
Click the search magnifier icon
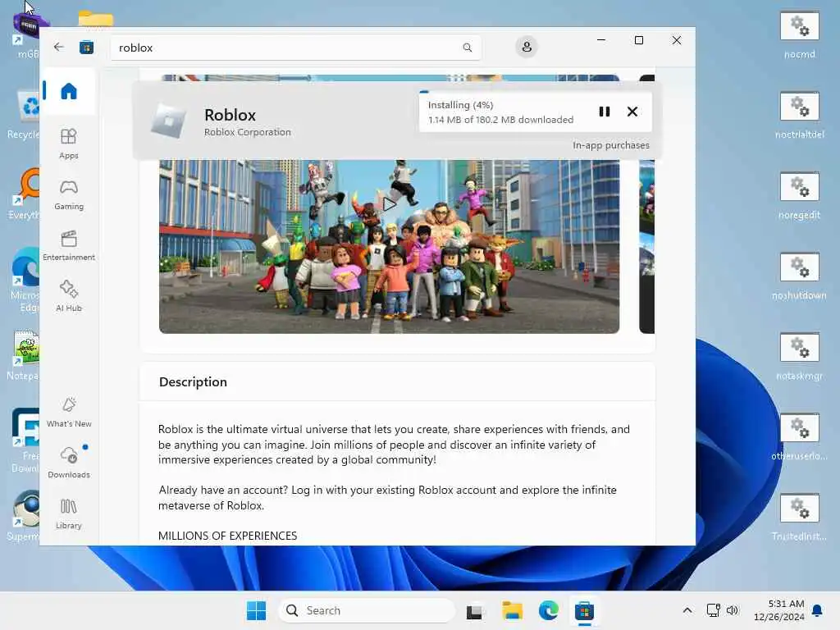[x=467, y=48]
